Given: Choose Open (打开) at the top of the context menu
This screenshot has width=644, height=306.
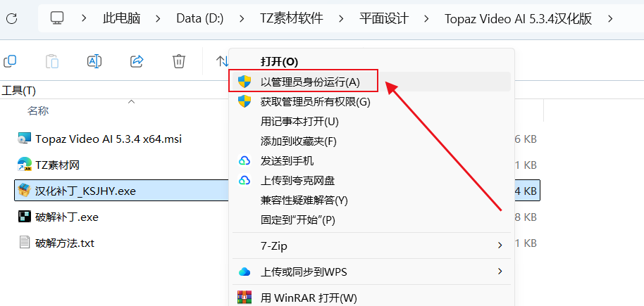Looking at the screenshot, I should click(279, 62).
